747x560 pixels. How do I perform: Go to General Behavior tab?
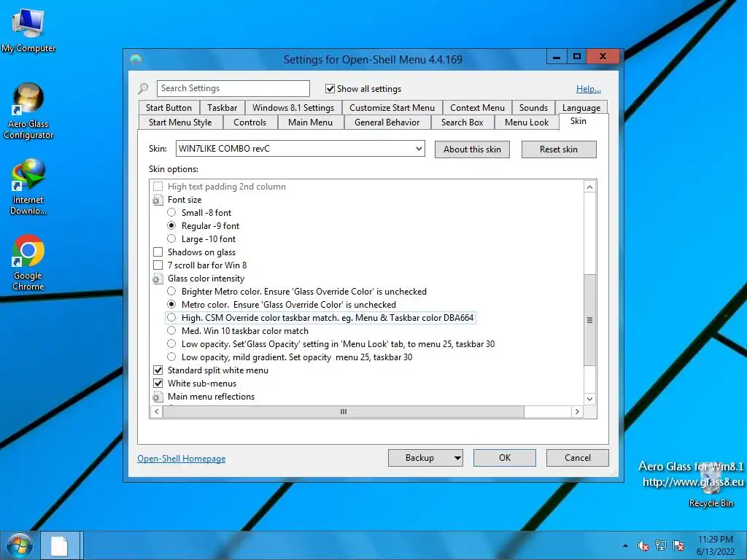click(x=387, y=122)
